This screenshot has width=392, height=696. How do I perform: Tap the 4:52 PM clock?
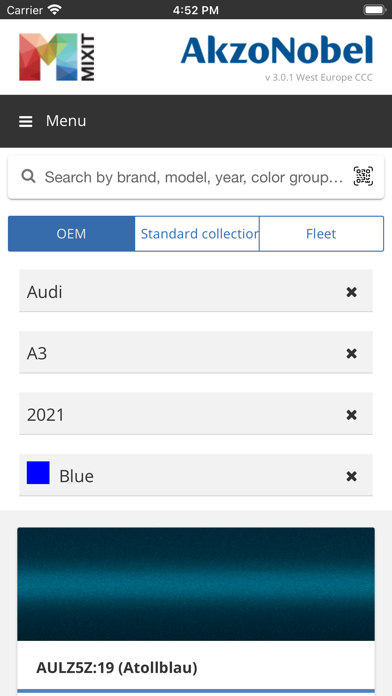coord(196,10)
